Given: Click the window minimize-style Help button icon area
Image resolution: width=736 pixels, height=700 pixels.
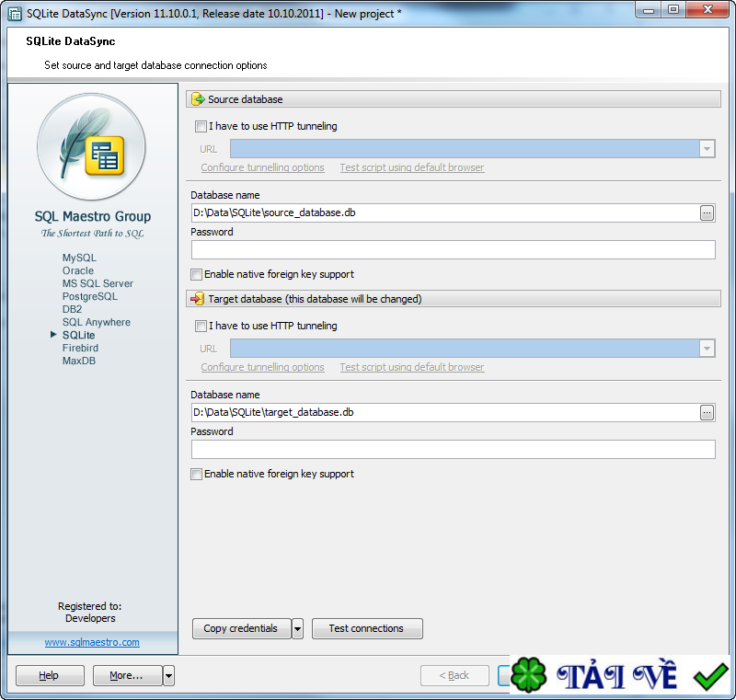Looking at the screenshot, I should (49, 675).
